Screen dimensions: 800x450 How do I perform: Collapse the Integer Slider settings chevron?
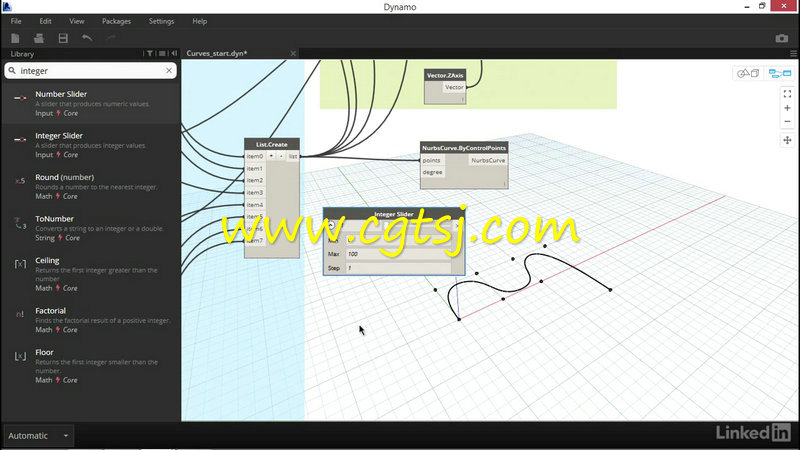click(x=331, y=225)
